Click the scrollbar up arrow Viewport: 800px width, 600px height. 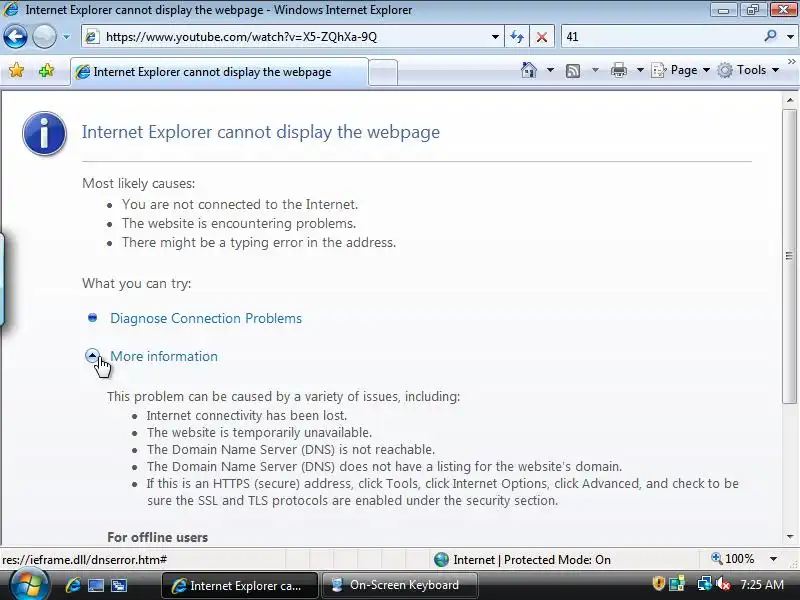click(790, 100)
